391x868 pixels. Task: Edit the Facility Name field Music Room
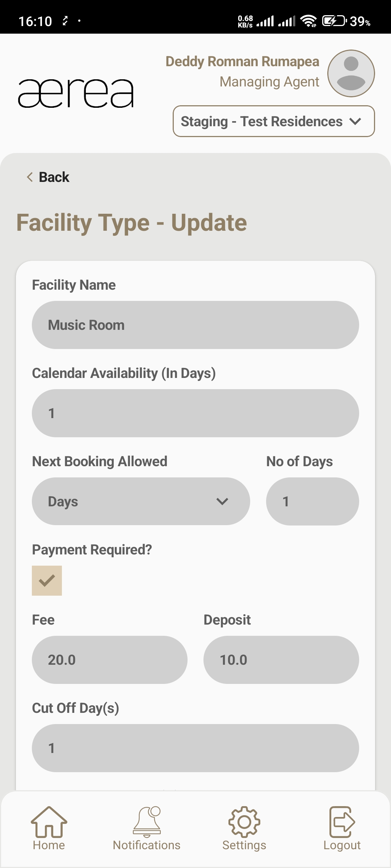(x=195, y=325)
